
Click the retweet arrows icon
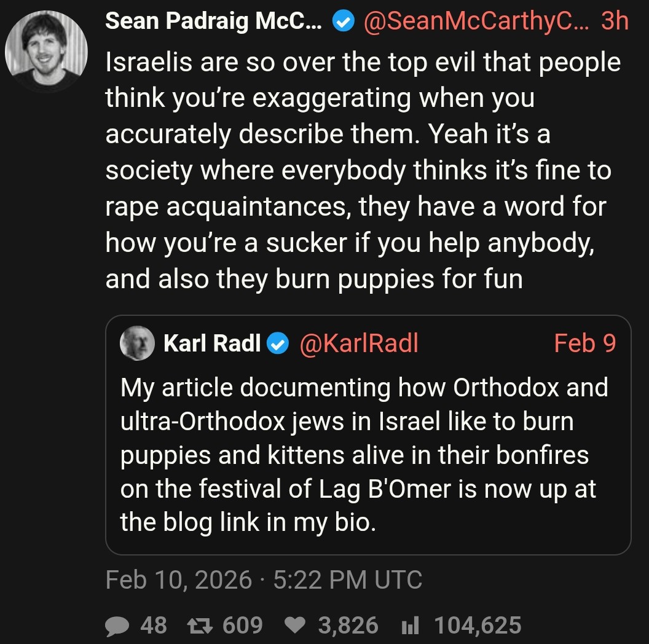(x=198, y=626)
